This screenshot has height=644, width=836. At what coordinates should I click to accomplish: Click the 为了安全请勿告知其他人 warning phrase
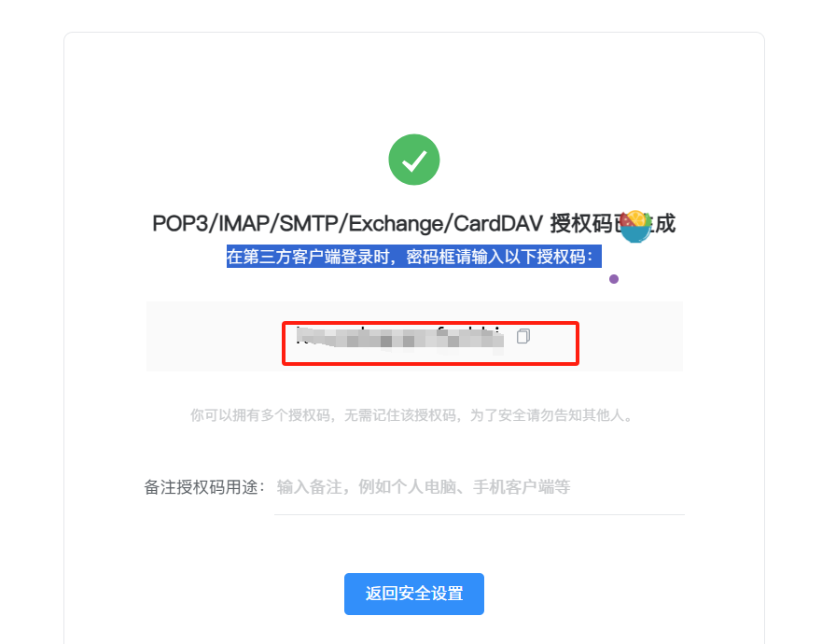coord(551,414)
